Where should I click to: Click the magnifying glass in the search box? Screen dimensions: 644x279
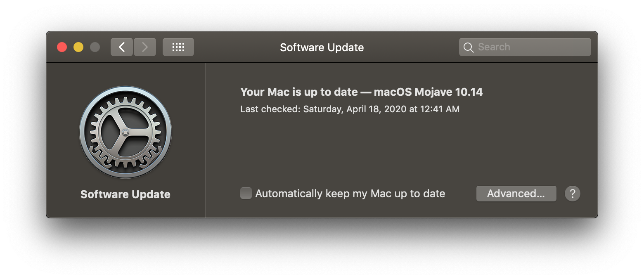469,47
